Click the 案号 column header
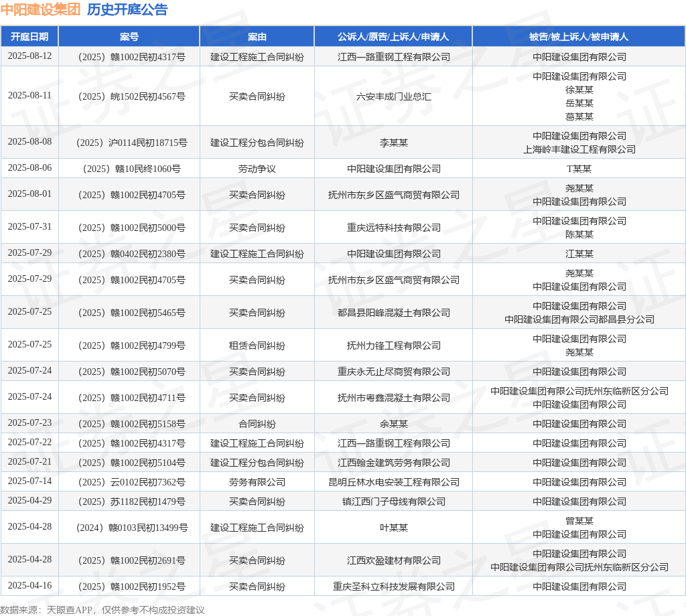Viewport: 686px width, 616px height. [x=129, y=37]
